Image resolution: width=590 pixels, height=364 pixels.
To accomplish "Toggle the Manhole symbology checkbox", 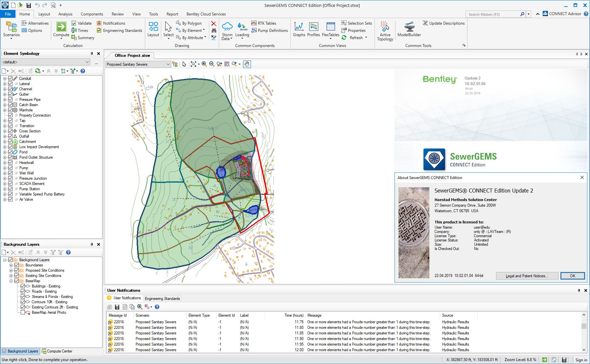I will click(x=10, y=110).
